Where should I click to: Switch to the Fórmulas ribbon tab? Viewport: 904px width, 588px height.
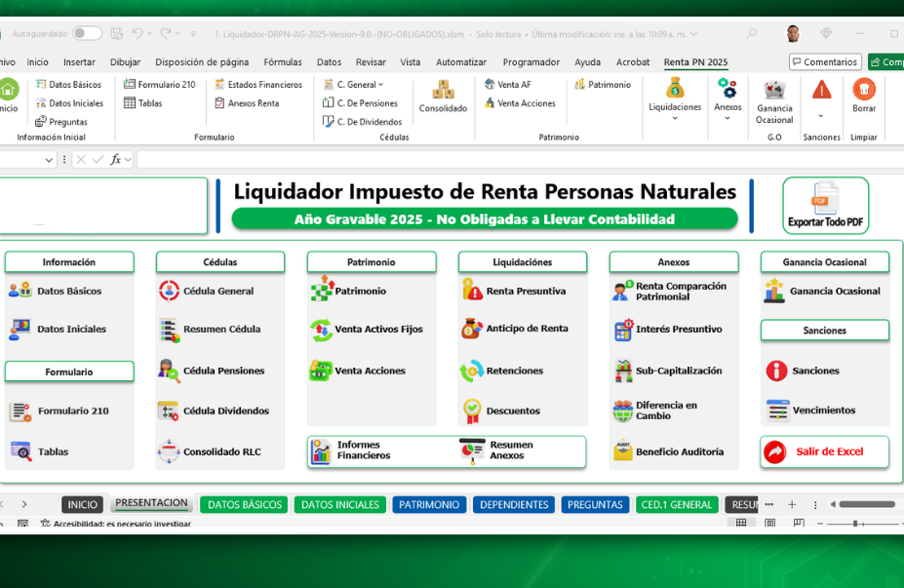click(x=283, y=61)
